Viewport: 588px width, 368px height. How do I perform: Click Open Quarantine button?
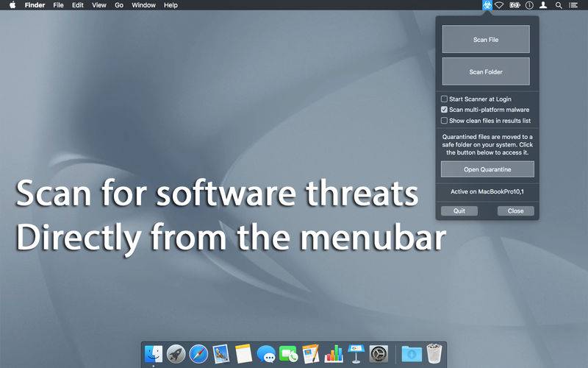pyautogui.click(x=487, y=169)
